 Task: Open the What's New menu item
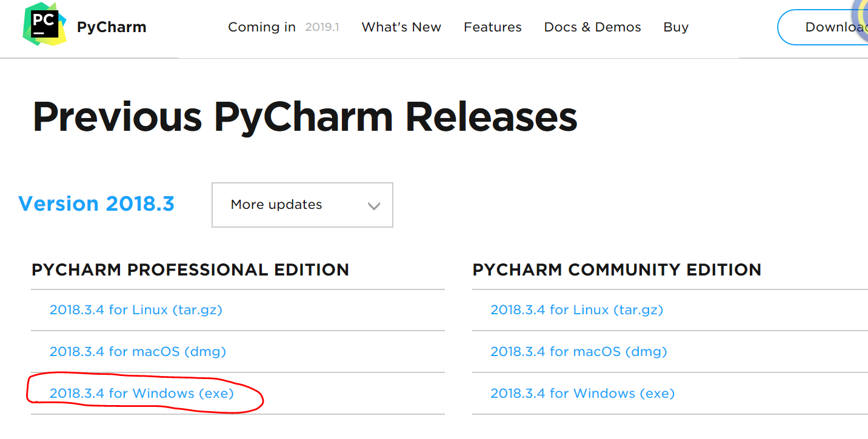click(401, 27)
